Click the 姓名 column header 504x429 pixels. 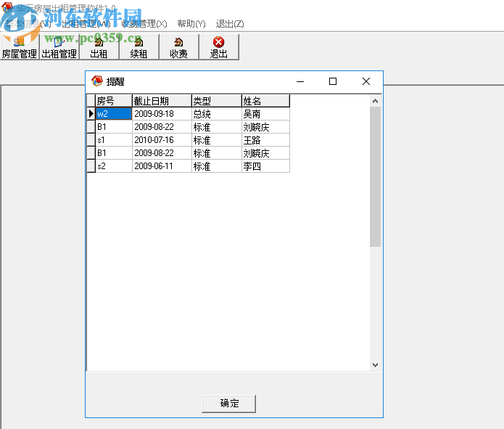[265, 101]
